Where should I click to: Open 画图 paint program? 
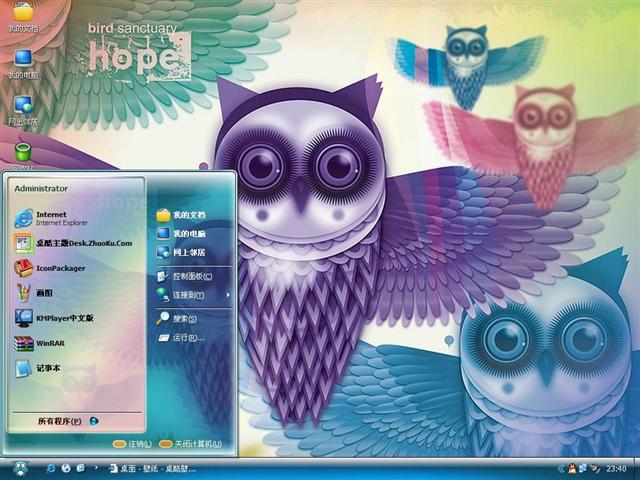pyautogui.click(x=33, y=293)
